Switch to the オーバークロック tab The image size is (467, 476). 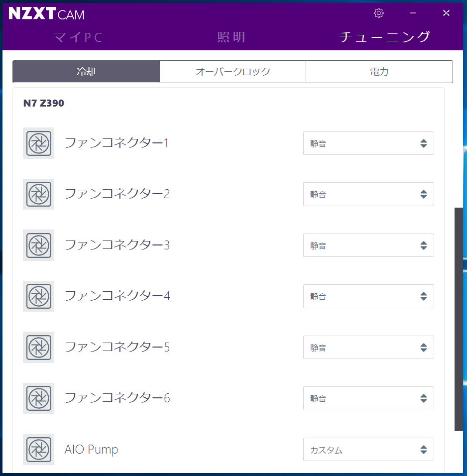point(233,71)
